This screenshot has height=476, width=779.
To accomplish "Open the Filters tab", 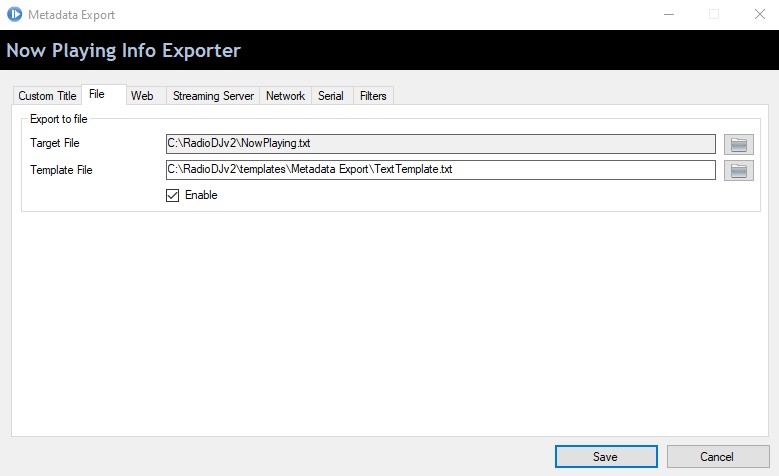I will point(373,95).
